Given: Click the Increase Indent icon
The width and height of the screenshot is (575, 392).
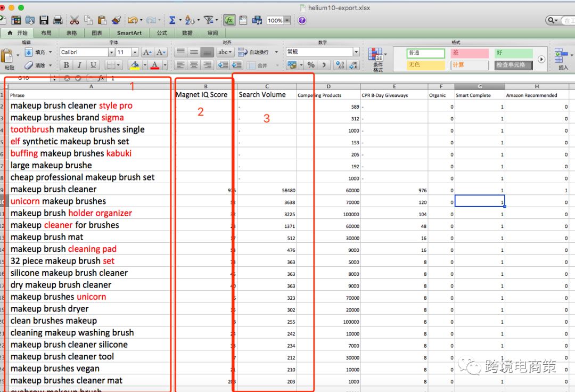Looking at the screenshot, I should pos(237,66).
